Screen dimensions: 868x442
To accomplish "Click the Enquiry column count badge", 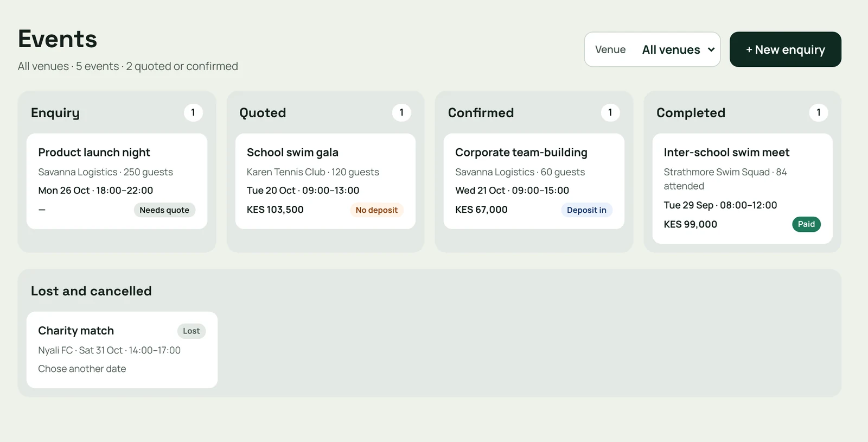I will (x=193, y=112).
